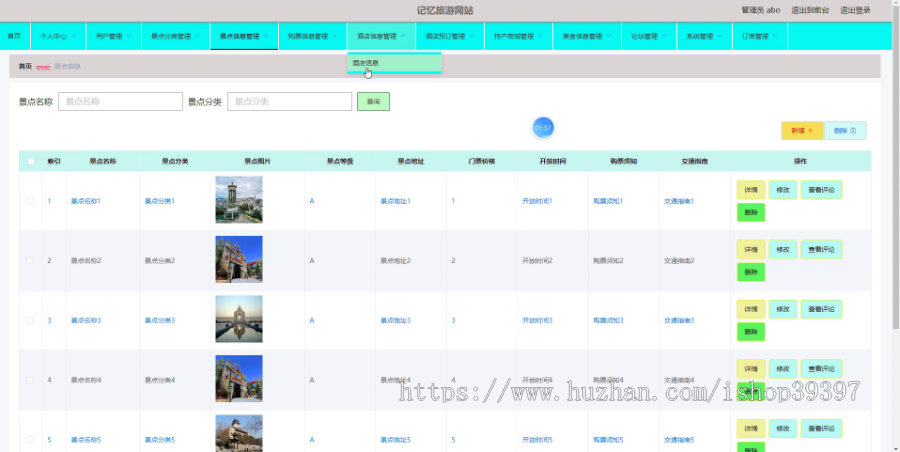Go to 首页 in the navigation bar

click(x=14, y=36)
